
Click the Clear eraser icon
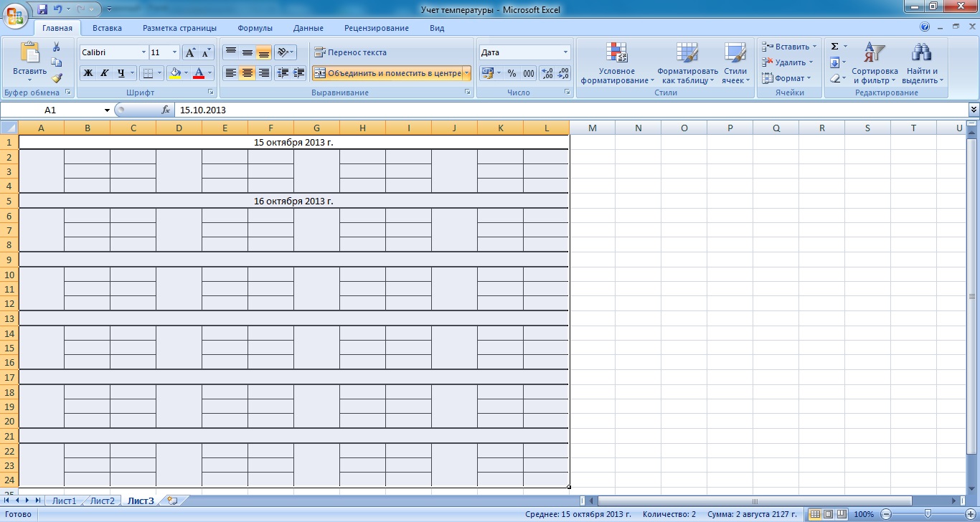click(834, 78)
